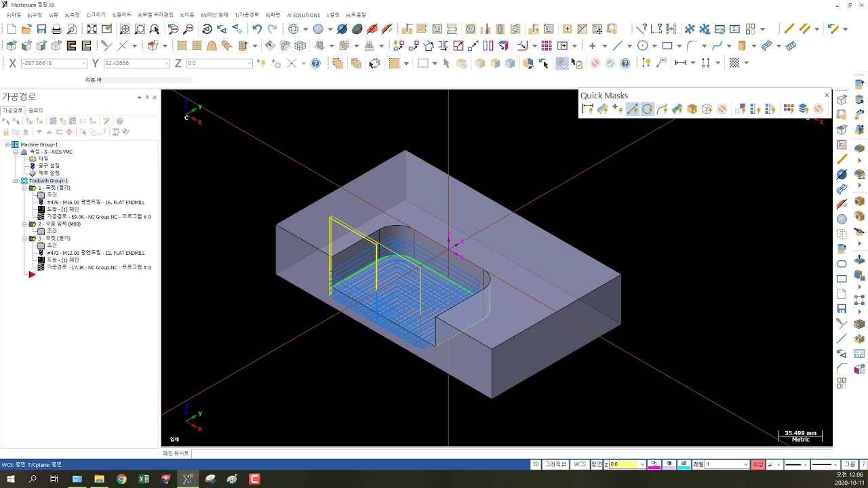Open Excel from the Windows taskbar
Screen dimensions: 868x488
(x=144, y=479)
